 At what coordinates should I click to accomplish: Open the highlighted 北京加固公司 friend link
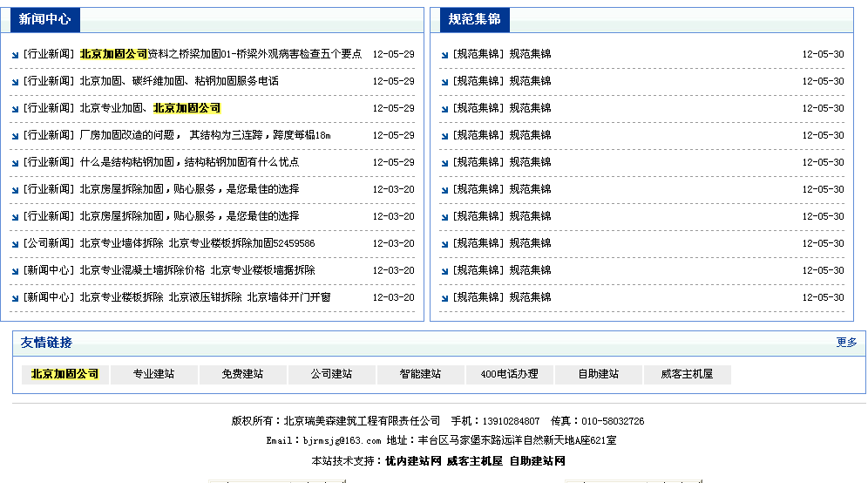64,374
